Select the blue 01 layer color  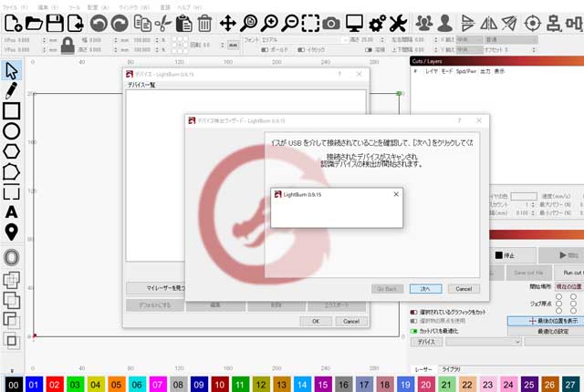(34, 385)
